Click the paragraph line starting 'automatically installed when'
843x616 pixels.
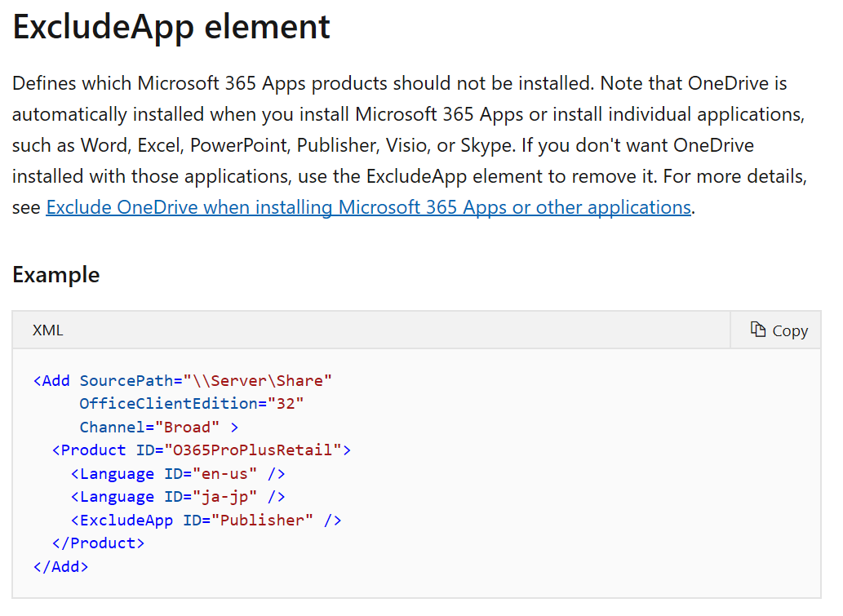coord(409,114)
